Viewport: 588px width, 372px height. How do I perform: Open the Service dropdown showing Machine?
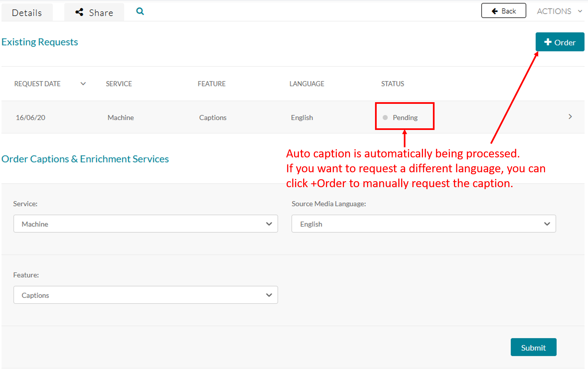[x=146, y=224]
